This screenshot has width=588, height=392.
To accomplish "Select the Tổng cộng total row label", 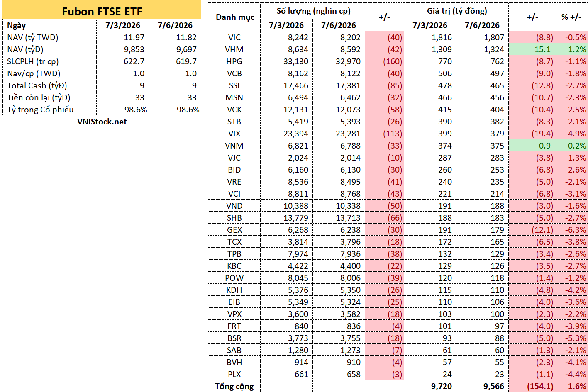I will click(x=235, y=386).
